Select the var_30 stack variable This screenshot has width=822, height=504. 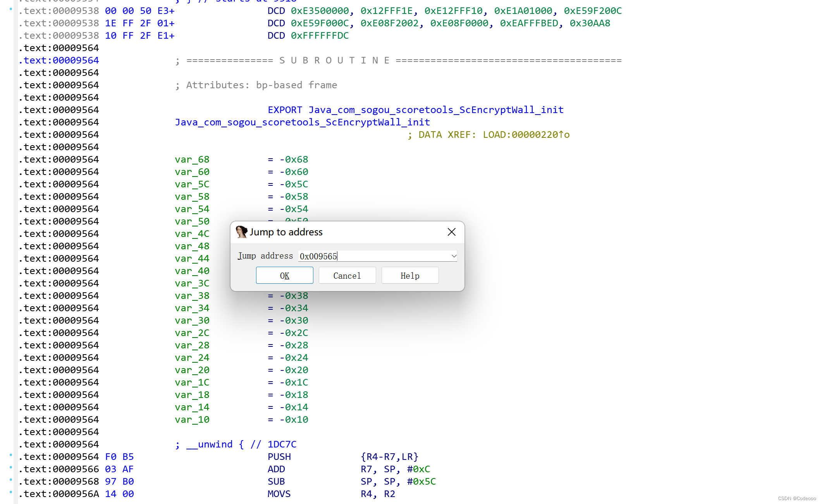pyautogui.click(x=192, y=321)
